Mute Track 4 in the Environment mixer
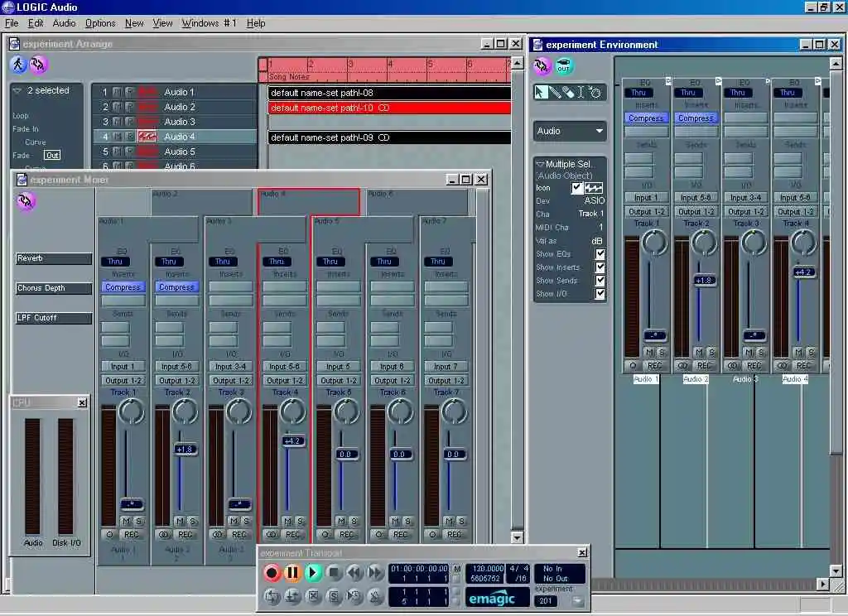 [798, 353]
